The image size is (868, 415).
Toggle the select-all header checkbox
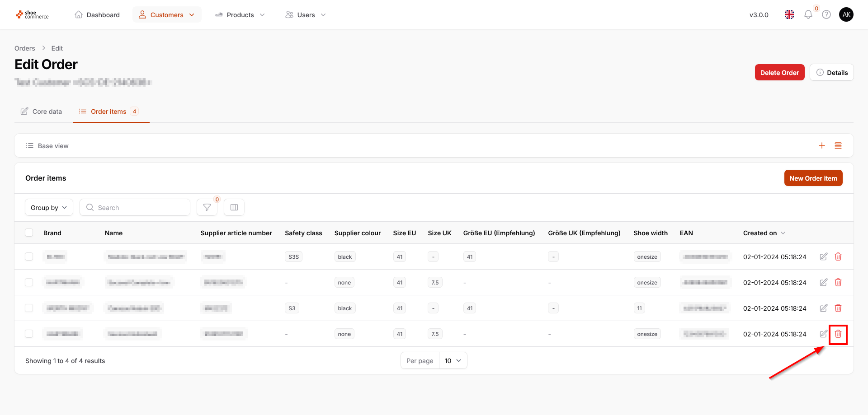[29, 233]
